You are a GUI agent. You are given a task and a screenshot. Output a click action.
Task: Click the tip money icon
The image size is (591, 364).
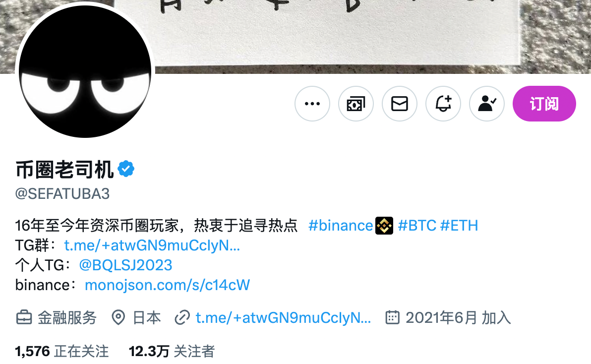coord(356,104)
